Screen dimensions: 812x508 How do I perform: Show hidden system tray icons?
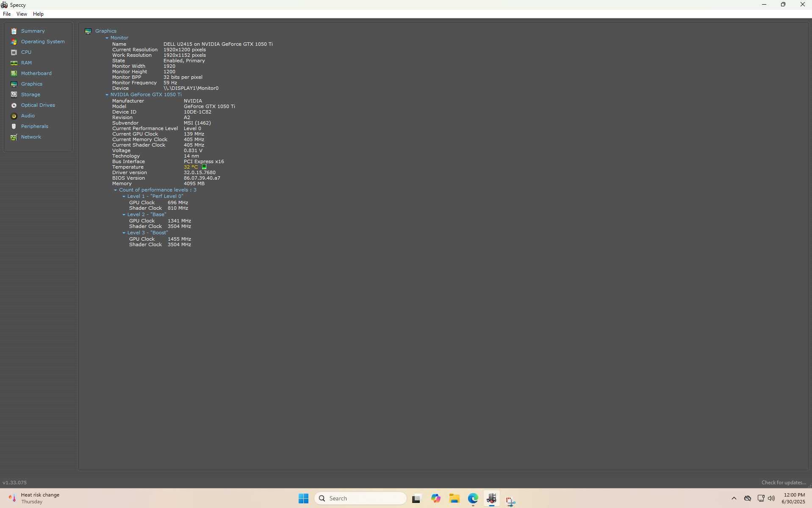click(734, 498)
